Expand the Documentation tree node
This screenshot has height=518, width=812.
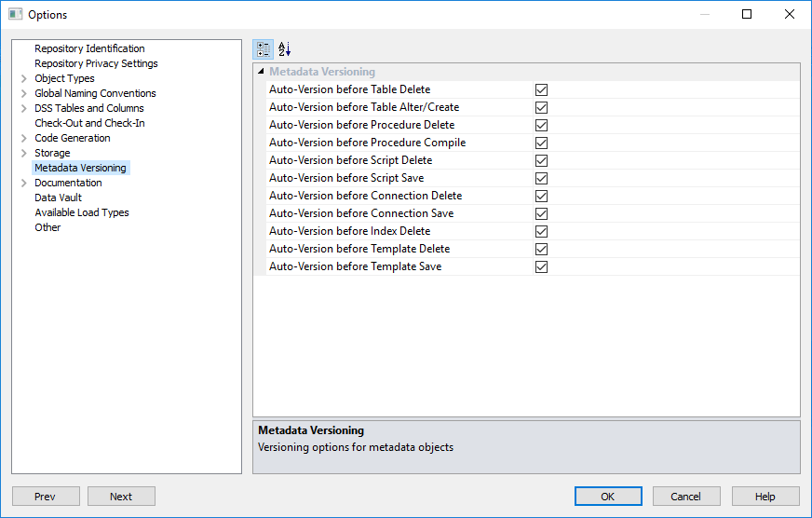click(23, 183)
